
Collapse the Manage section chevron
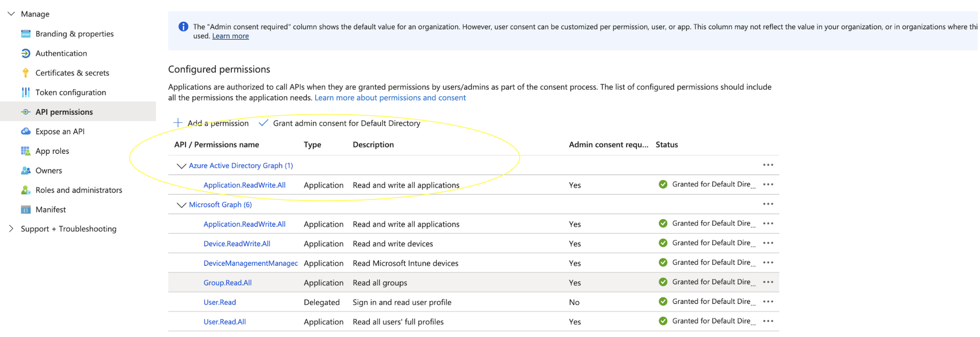11,14
